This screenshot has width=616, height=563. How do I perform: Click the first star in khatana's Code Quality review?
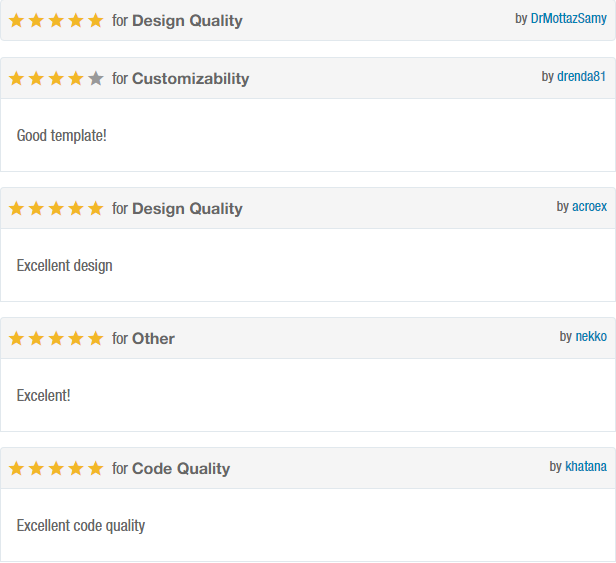(16, 468)
